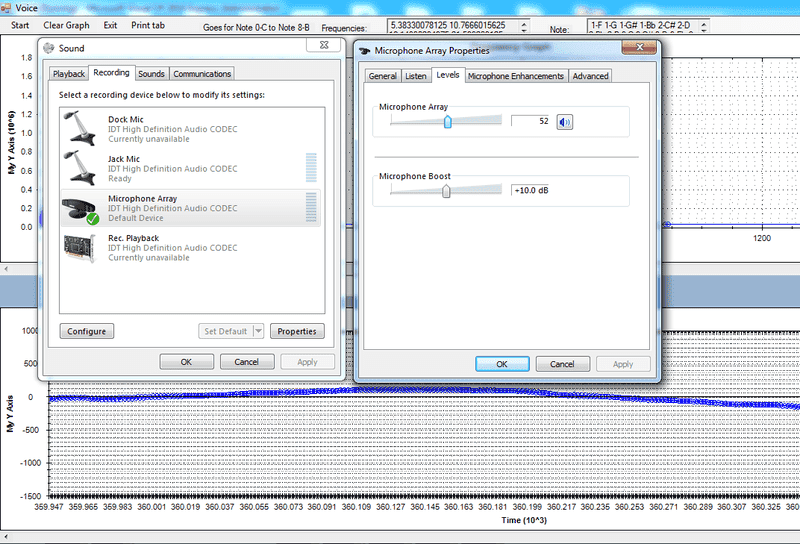800x544 pixels.
Task: Switch to the Microphone Enhancements tab
Action: [516, 76]
